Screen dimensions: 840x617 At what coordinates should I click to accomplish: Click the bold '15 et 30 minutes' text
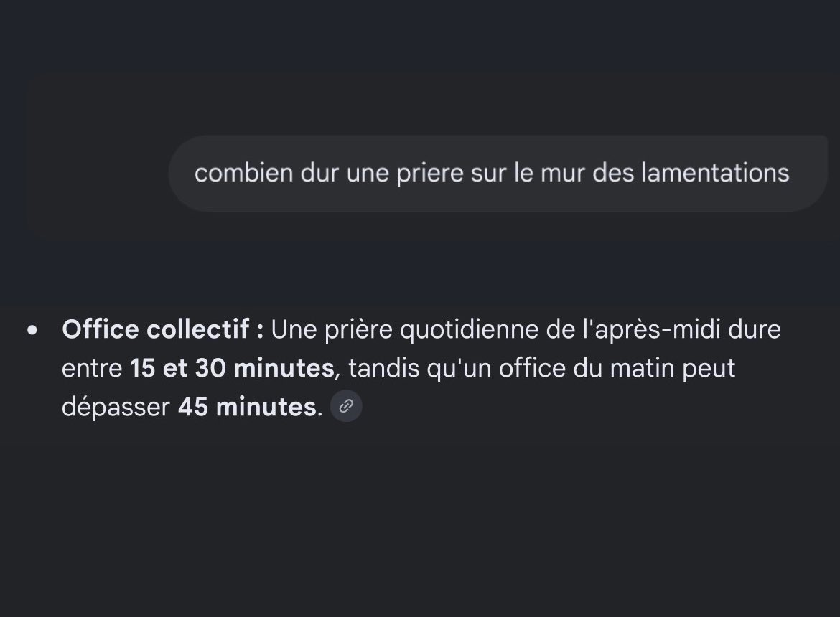[232, 368]
